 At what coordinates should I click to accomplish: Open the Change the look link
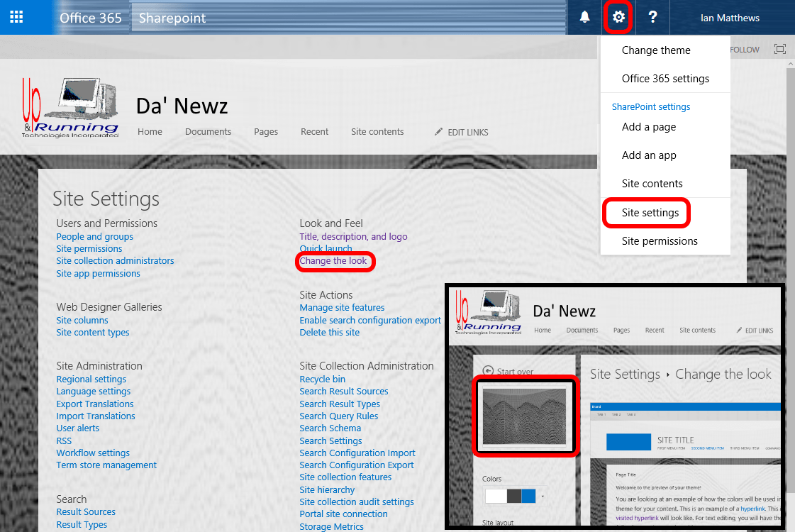point(335,261)
